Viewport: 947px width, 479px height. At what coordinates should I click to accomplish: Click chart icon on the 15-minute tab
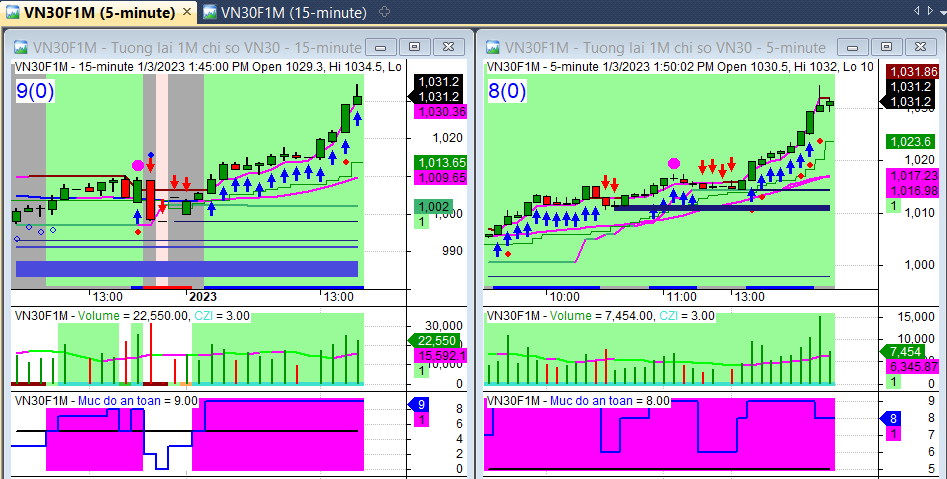tap(210, 12)
